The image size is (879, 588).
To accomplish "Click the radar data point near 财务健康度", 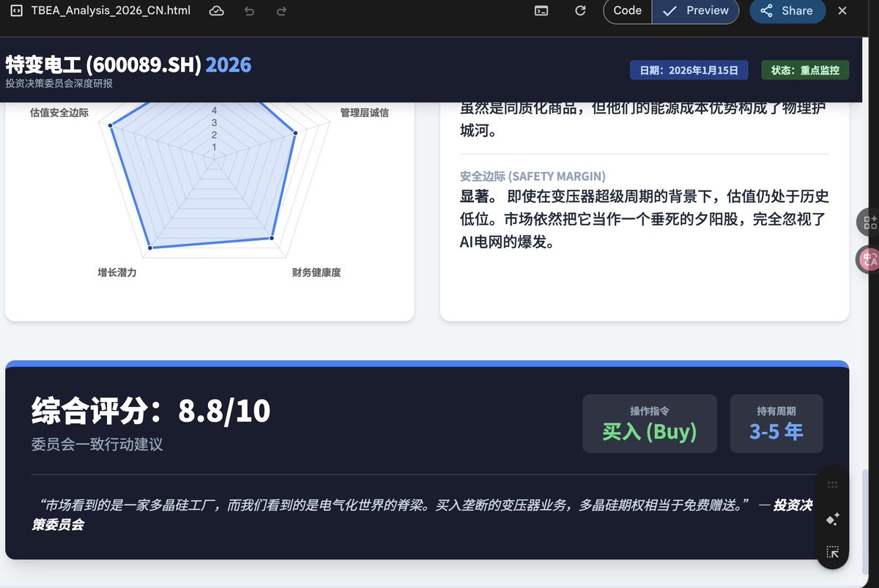I will (x=272, y=238).
